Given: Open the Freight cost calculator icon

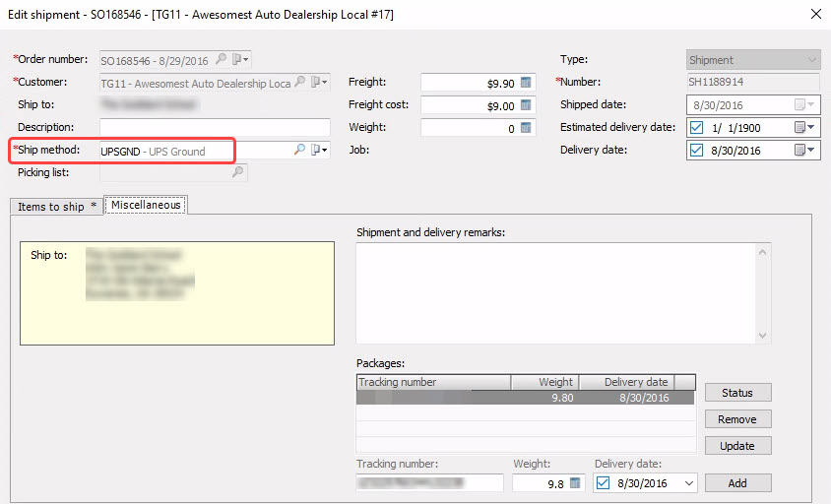Looking at the screenshot, I should (526, 105).
